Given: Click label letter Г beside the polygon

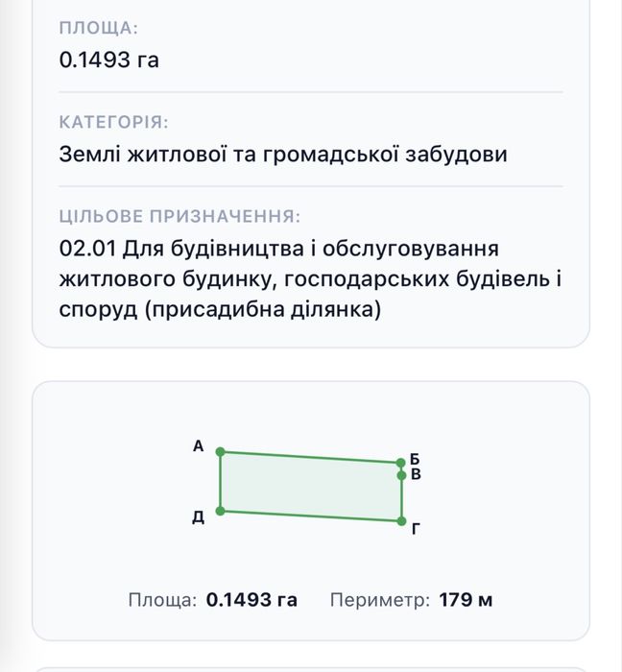Looking at the screenshot, I should (416, 529).
